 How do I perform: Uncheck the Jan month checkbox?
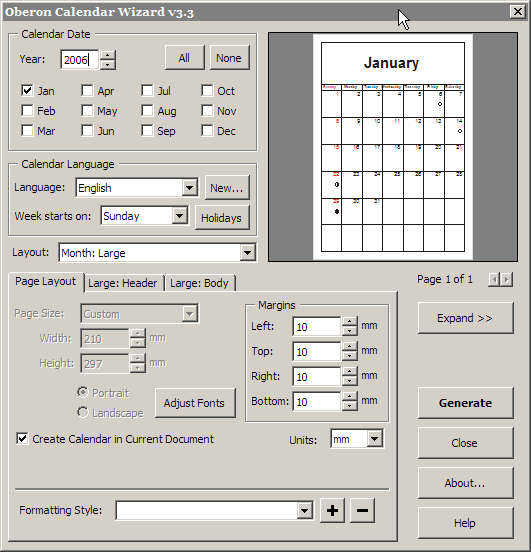click(x=27, y=90)
